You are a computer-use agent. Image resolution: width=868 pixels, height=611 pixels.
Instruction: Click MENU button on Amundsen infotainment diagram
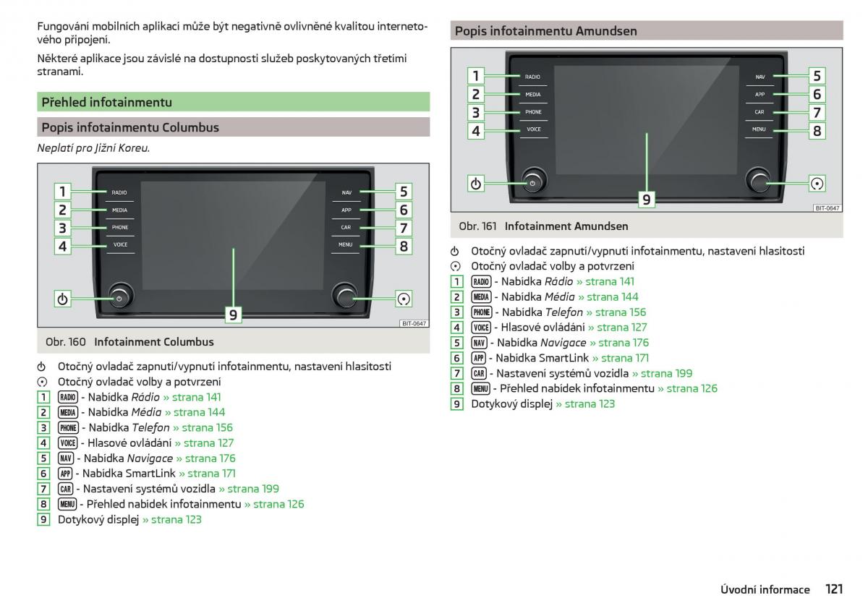click(759, 129)
